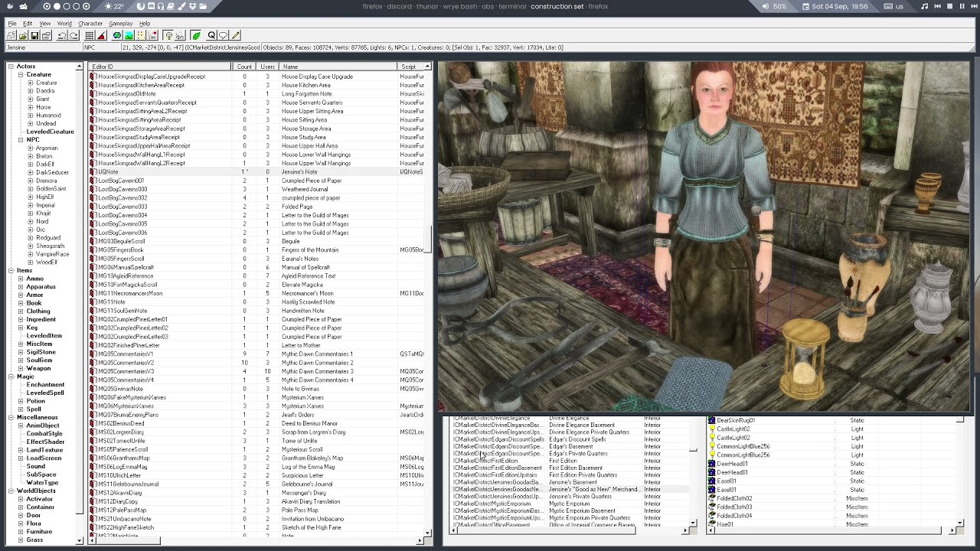Toggle the fog toolbar icon
Viewport: 980px width, 551px height.
pos(180,35)
